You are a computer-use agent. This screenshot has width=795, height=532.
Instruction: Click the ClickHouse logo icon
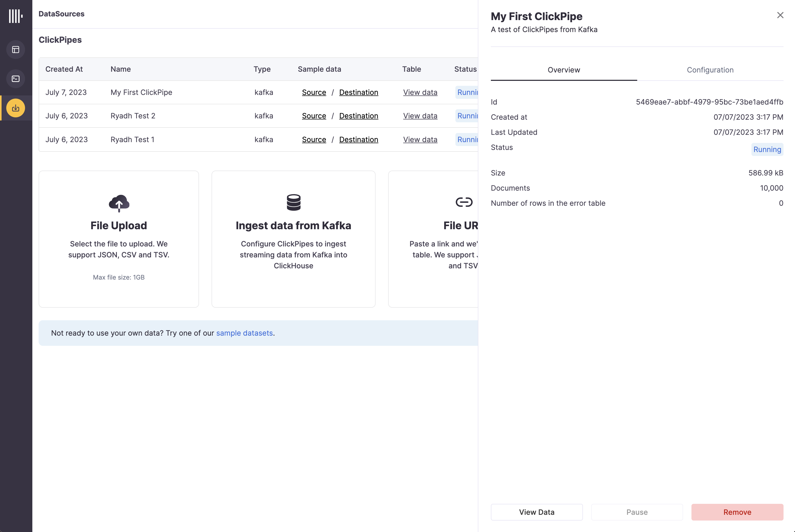tap(16, 16)
